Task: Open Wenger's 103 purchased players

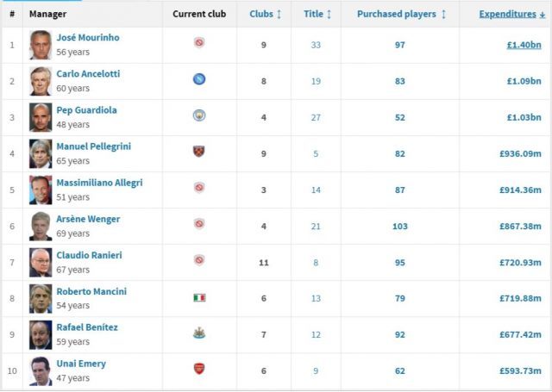Action: point(400,226)
